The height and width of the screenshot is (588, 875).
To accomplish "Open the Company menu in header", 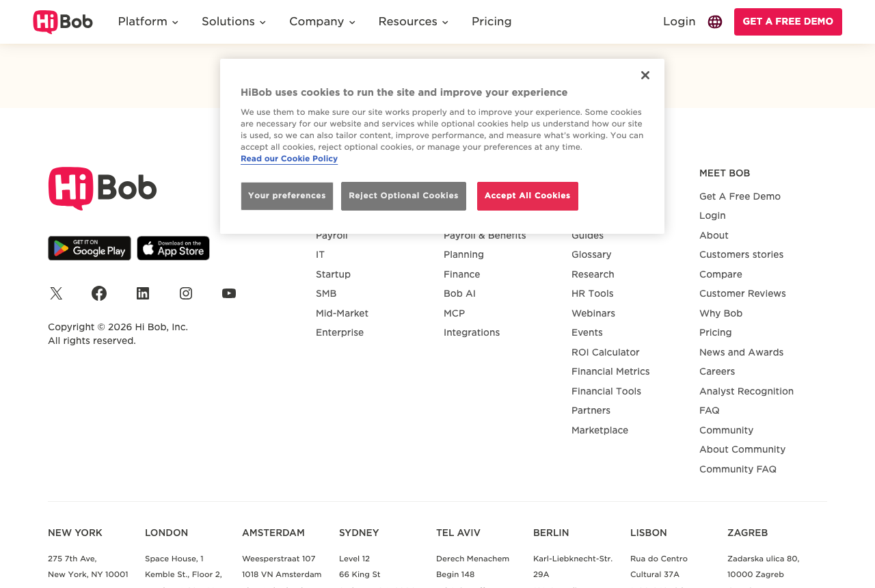I will click(323, 22).
